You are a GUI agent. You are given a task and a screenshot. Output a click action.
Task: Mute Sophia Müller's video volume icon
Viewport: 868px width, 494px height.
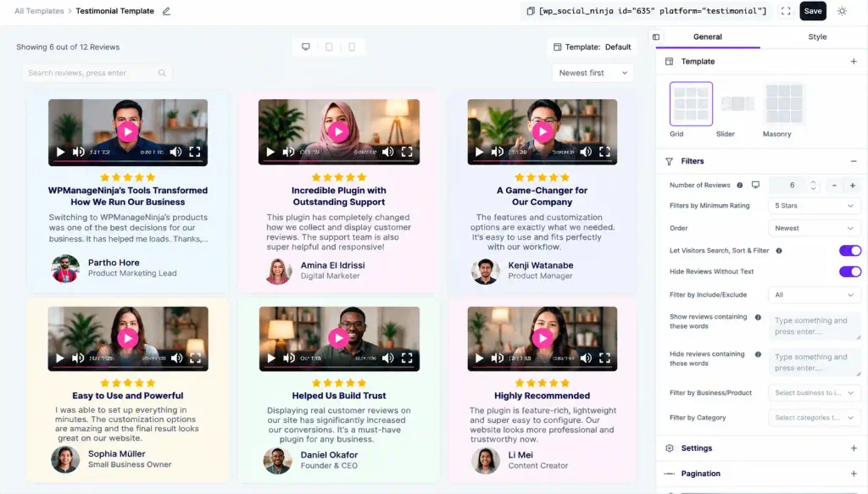coord(176,358)
